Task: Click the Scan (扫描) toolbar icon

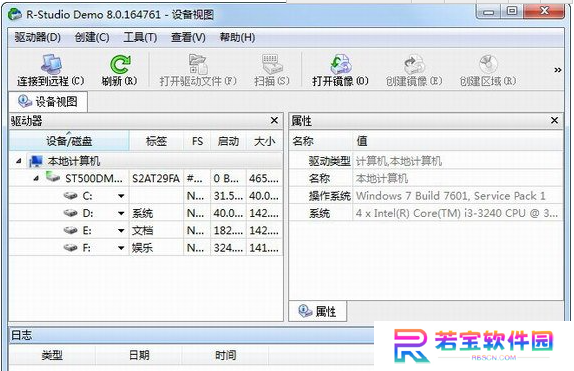Action: point(272,64)
